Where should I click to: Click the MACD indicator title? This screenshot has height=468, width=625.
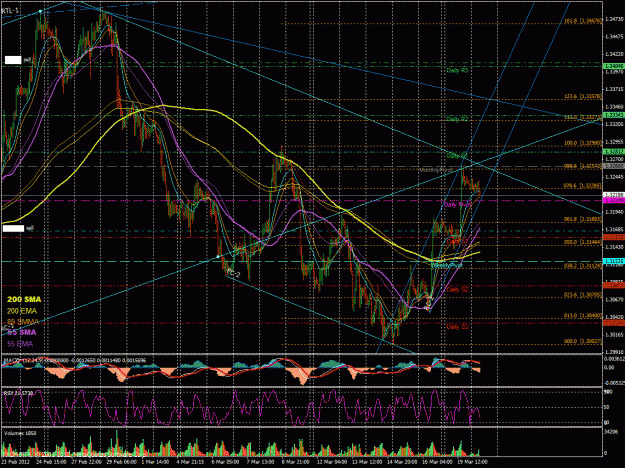pyautogui.click(x=75, y=360)
